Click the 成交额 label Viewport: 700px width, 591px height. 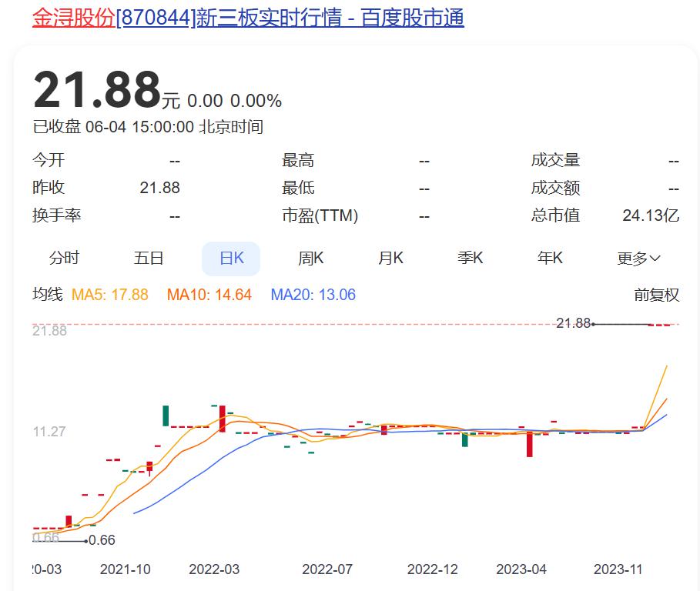pos(555,188)
